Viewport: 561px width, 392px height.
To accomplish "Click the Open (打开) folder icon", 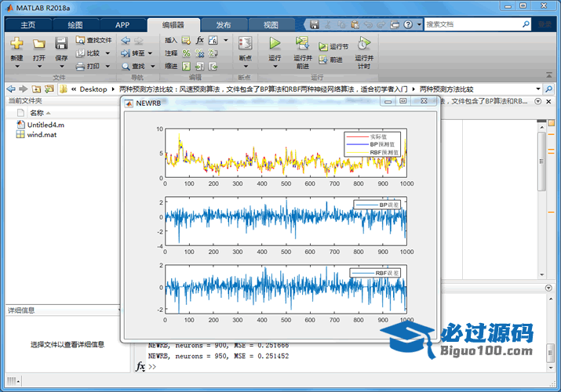I will (x=39, y=44).
